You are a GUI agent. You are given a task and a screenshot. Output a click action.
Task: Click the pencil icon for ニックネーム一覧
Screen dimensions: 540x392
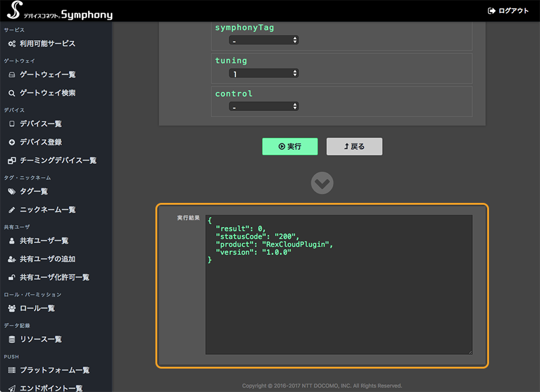point(12,210)
